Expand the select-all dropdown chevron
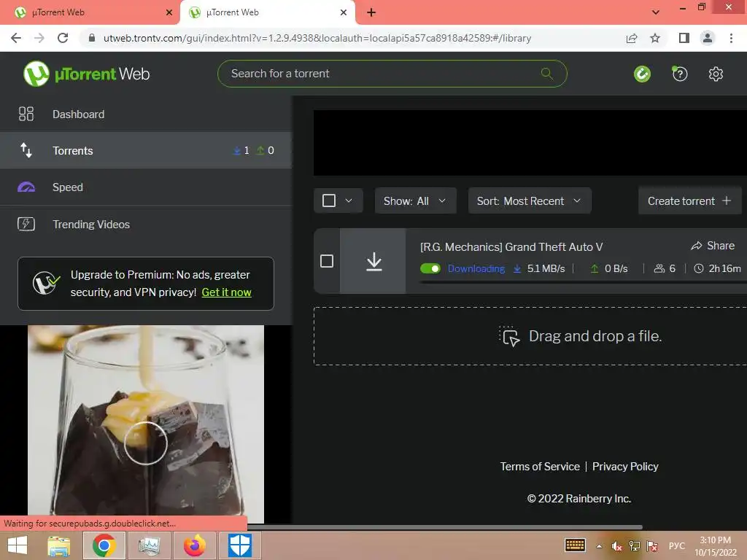747x560 pixels. pyautogui.click(x=349, y=201)
